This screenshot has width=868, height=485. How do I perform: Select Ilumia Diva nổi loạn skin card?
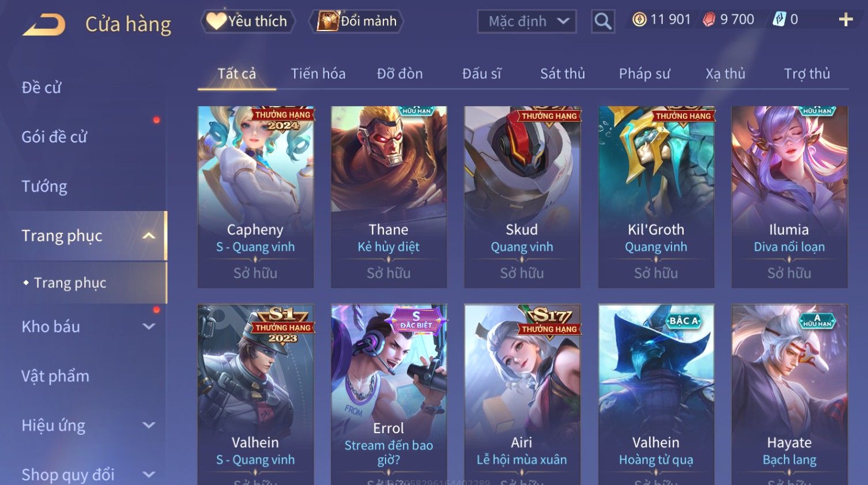[789, 197]
